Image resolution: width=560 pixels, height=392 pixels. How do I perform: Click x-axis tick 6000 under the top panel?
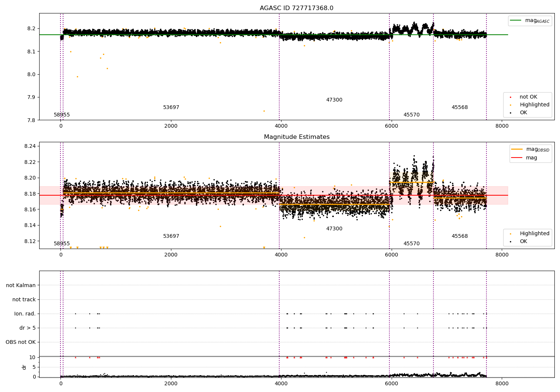391,126
